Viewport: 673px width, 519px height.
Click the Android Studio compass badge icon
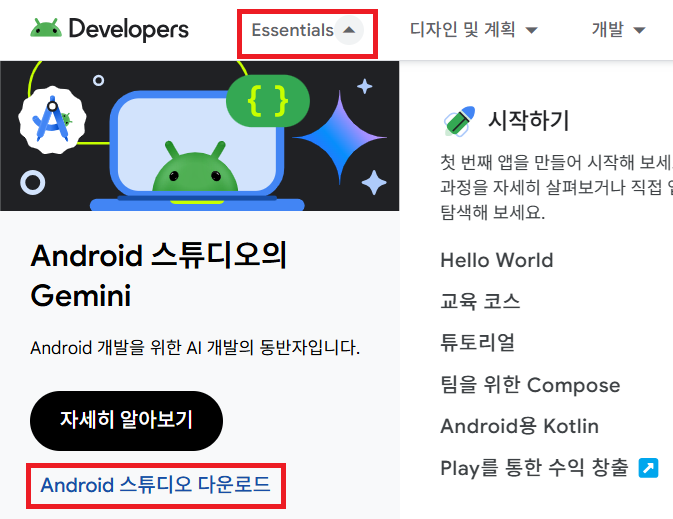point(52,120)
